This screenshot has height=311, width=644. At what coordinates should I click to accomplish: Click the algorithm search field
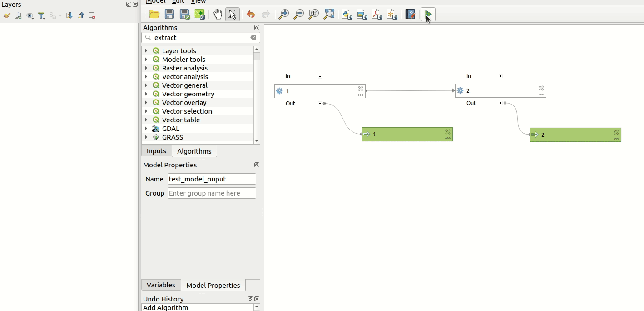click(x=201, y=38)
